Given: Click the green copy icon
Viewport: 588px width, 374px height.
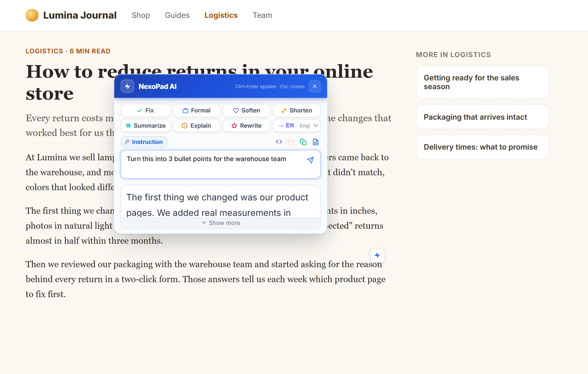Looking at the screenshot, I should pyautogui.click(x=303, y=142).
